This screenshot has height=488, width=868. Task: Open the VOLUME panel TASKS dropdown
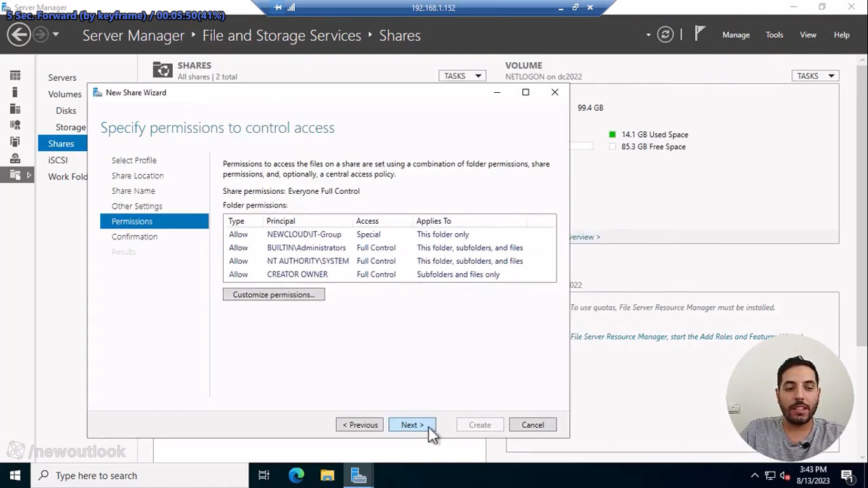tap(815, 76)
